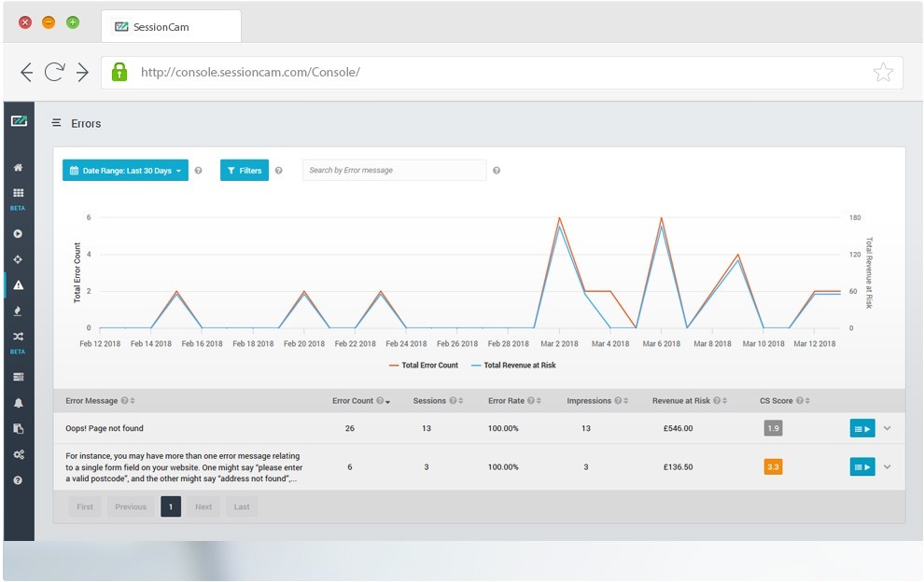Open the Date Range: Last 30 Days dropdown

pyautogui.click(x=125, y=171)
